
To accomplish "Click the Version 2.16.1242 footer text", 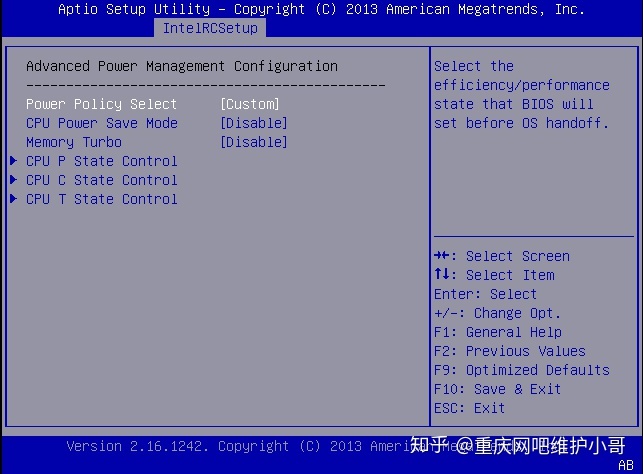I will [137, 446].
